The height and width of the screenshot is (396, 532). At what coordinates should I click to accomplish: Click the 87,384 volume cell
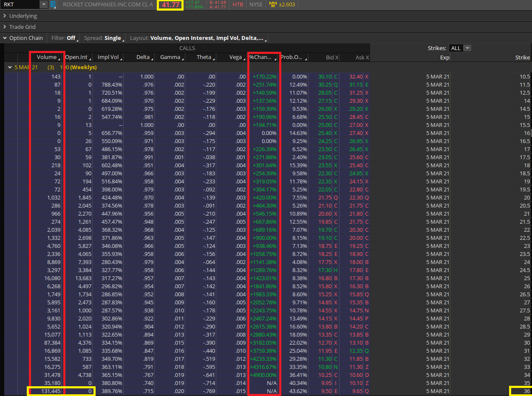coord(52,343)
